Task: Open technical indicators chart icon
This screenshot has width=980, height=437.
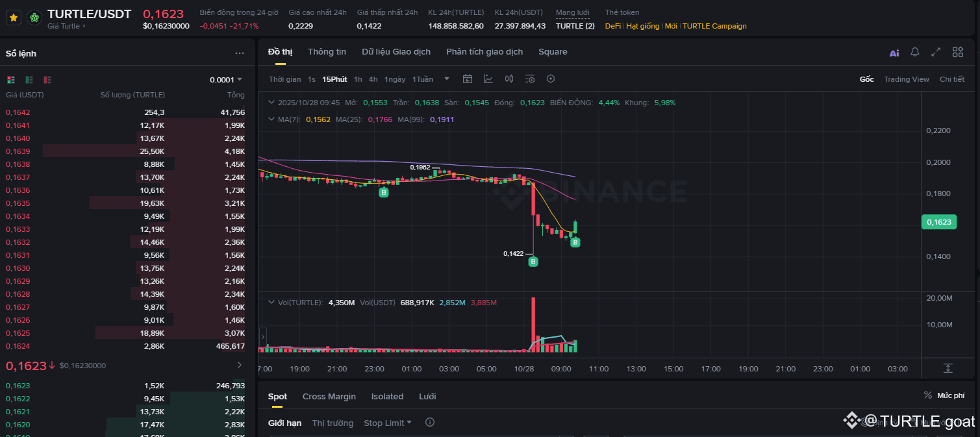Action: click(x=488, y=79)
